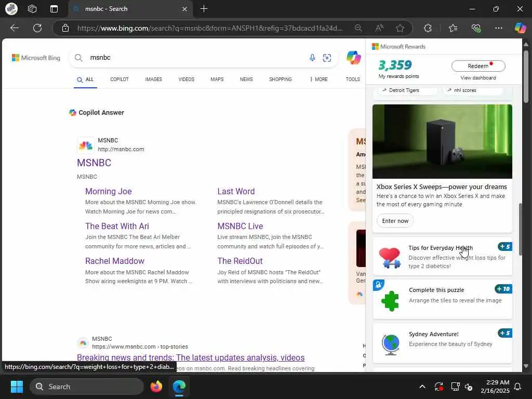Activate Read aloud icon
Viewport: 532px width, 399px height.
[x=379, y=28]
